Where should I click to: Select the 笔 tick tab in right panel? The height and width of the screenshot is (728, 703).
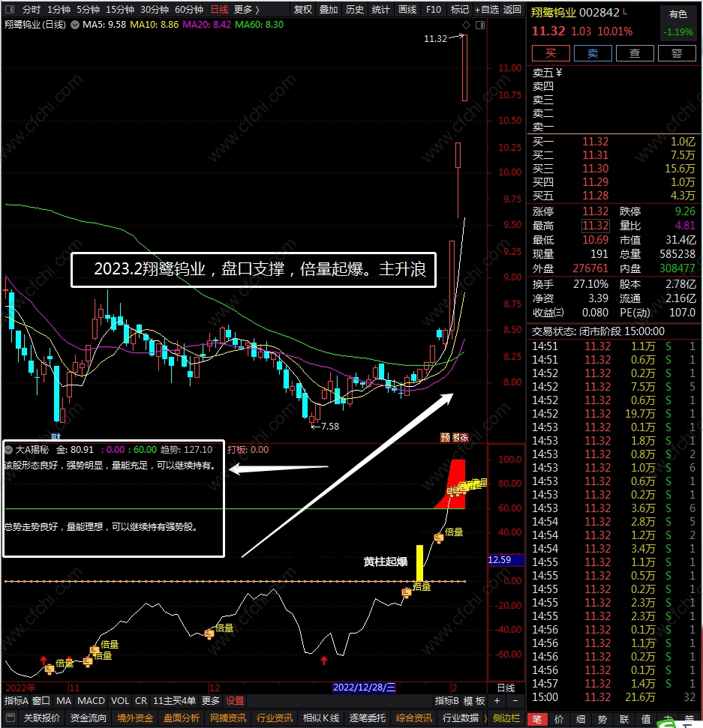pos(536,719)
